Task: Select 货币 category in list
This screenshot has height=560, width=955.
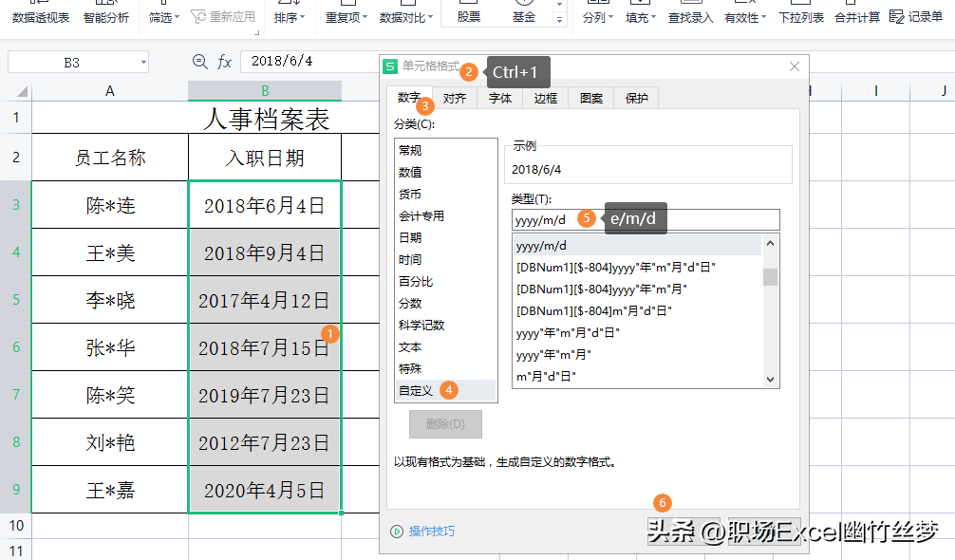Action: 446,194
